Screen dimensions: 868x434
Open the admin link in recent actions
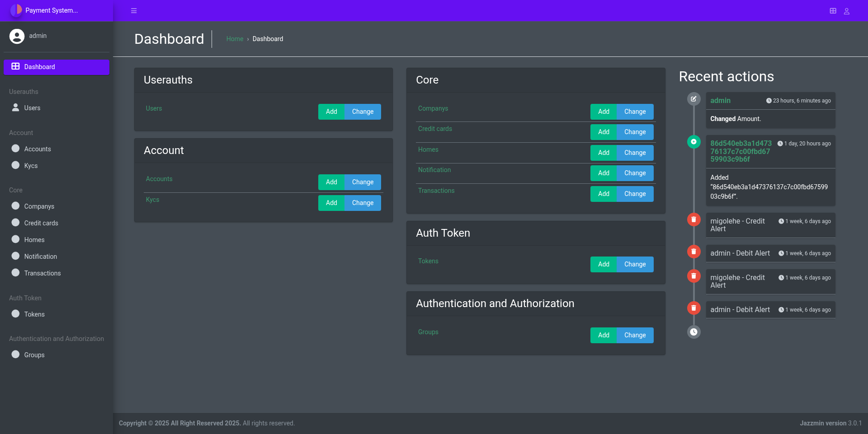click(720, 101)
